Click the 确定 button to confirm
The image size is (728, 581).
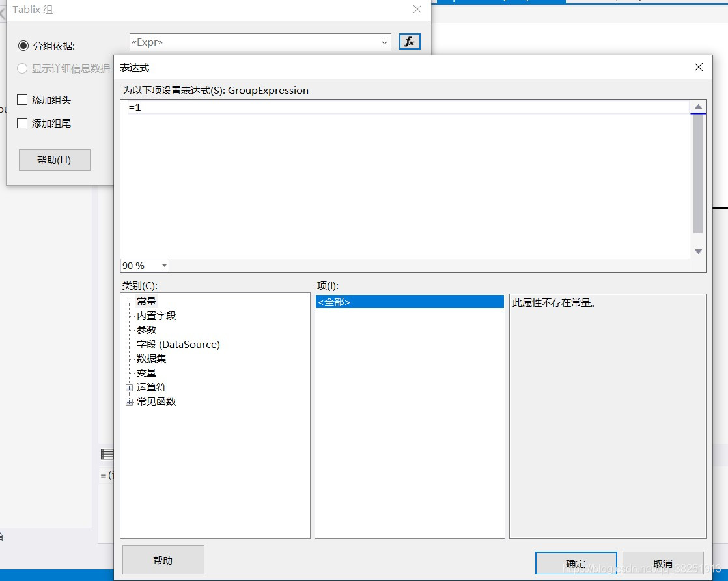click(576, 563)
